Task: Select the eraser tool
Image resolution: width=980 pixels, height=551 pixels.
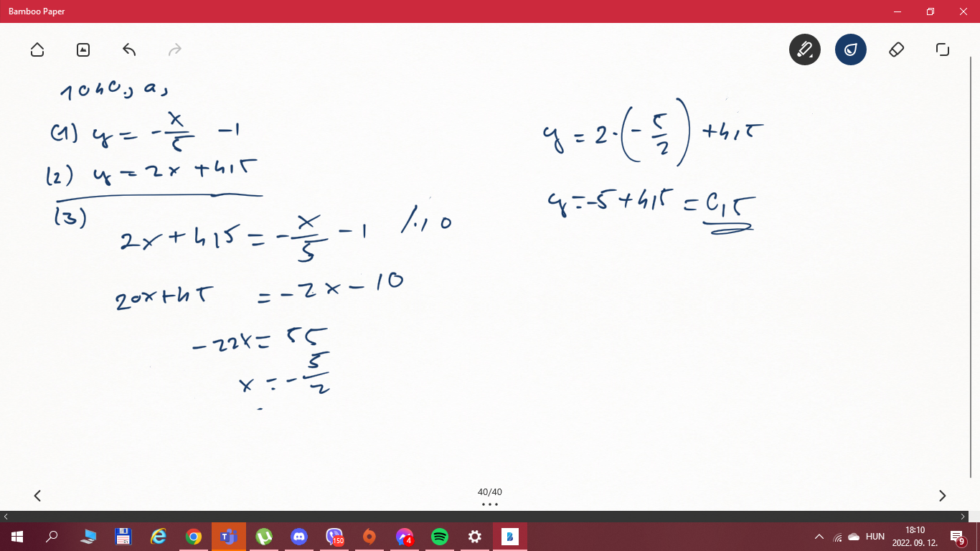Action: click(896, 50)
